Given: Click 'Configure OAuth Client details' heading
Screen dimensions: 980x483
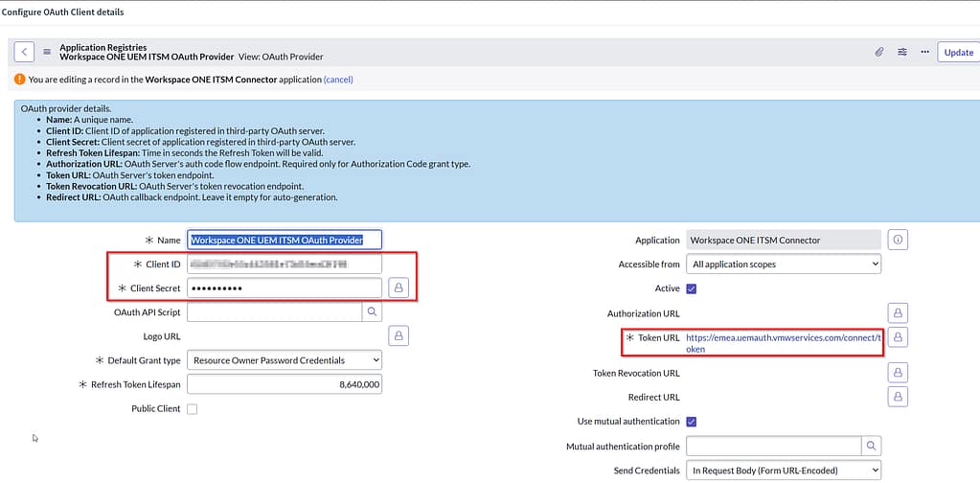Looking at the screenshot, I should point(62,11).
